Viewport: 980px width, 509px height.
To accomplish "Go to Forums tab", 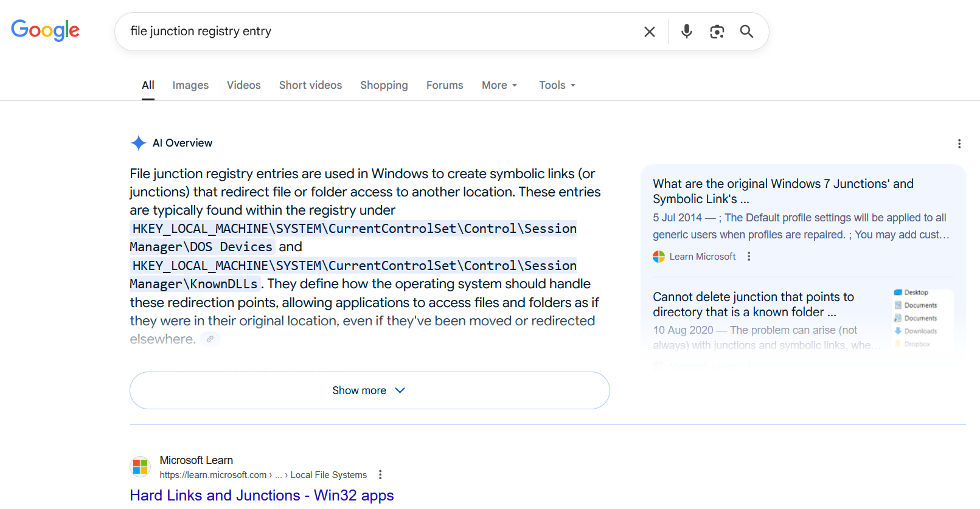I will tap(445, 85).
